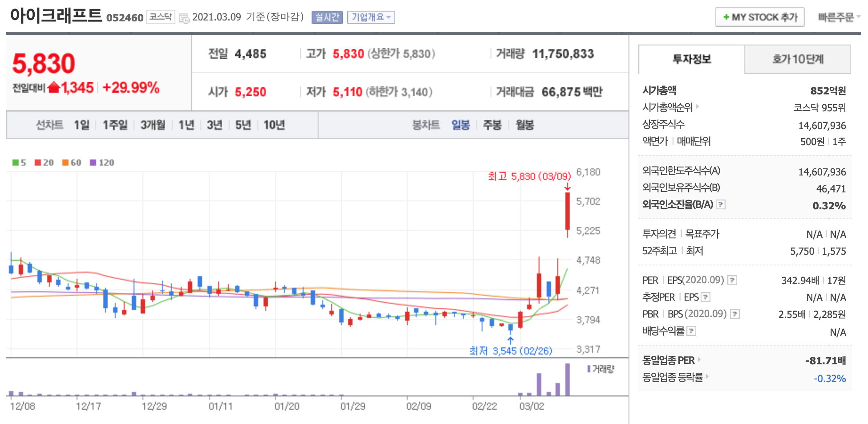Click the green plus icon on MY STOCK 추가
The height and width of the screenshot is (424, 868).
tap(726, 17)
